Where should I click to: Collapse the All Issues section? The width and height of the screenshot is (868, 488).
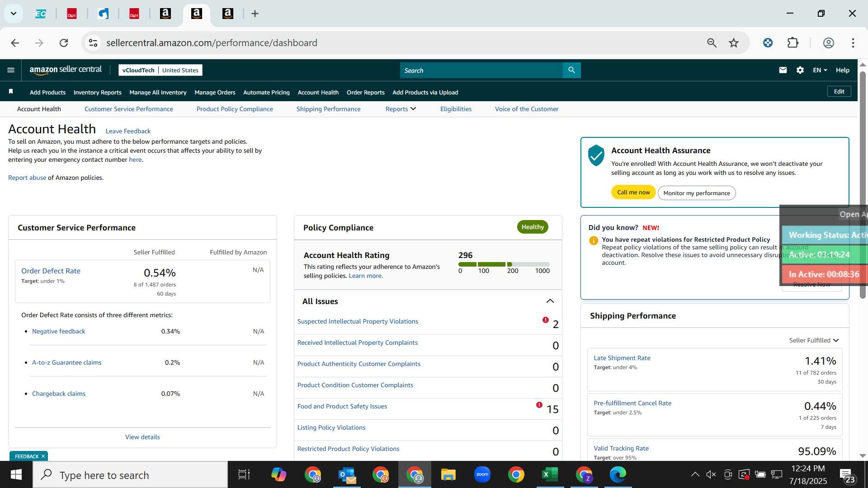coord(550,301)
